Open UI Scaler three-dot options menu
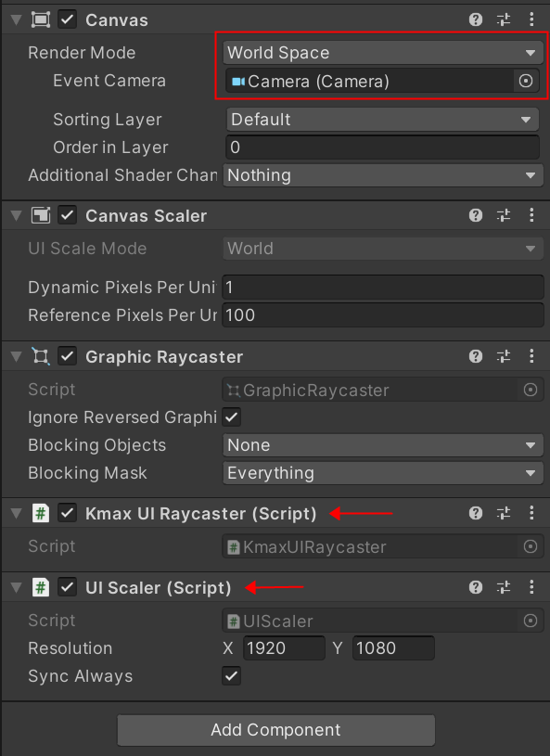 (x=531, y=587)
